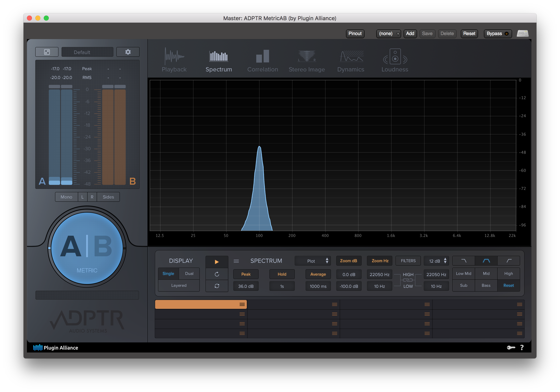
Task: Switch to the Spectrum tab
Action: tap(219, 61)
